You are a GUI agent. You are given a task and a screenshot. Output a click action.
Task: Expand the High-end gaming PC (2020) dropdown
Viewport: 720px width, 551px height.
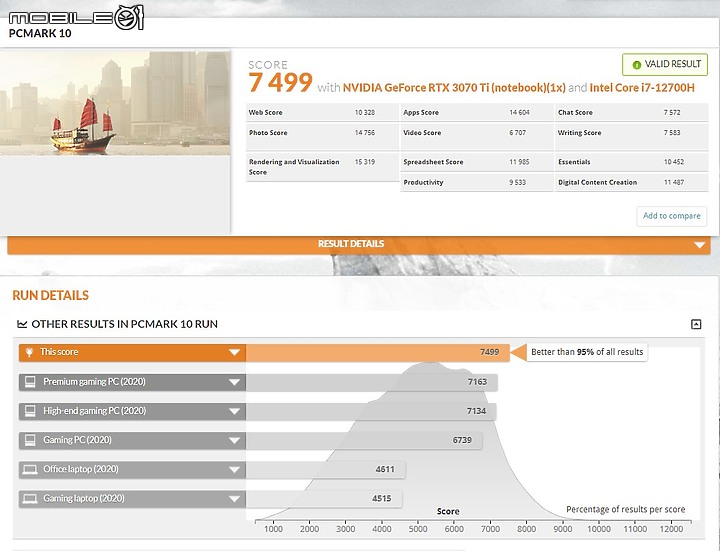click(x=234, y=411)
